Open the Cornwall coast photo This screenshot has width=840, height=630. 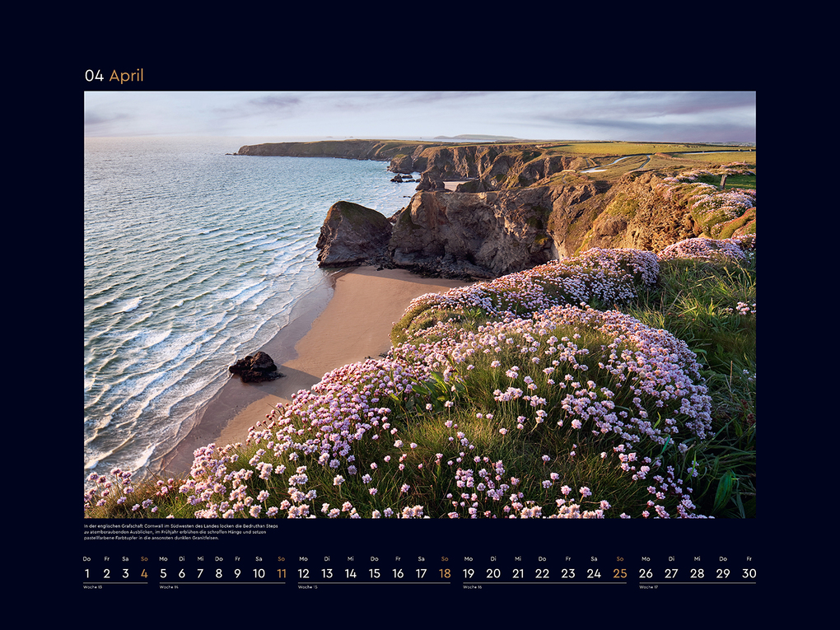click(x=419, y=304)
